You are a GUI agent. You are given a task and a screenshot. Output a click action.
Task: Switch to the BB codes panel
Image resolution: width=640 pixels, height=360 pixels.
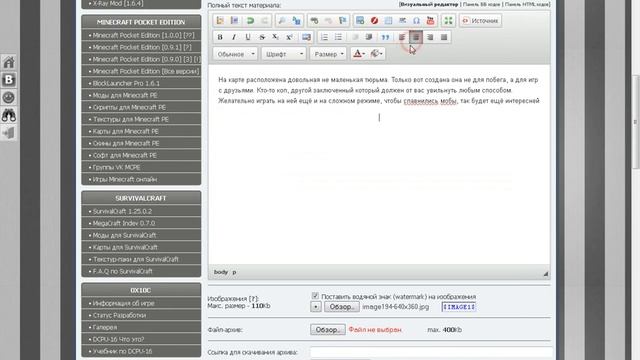(x=481, y=4)
